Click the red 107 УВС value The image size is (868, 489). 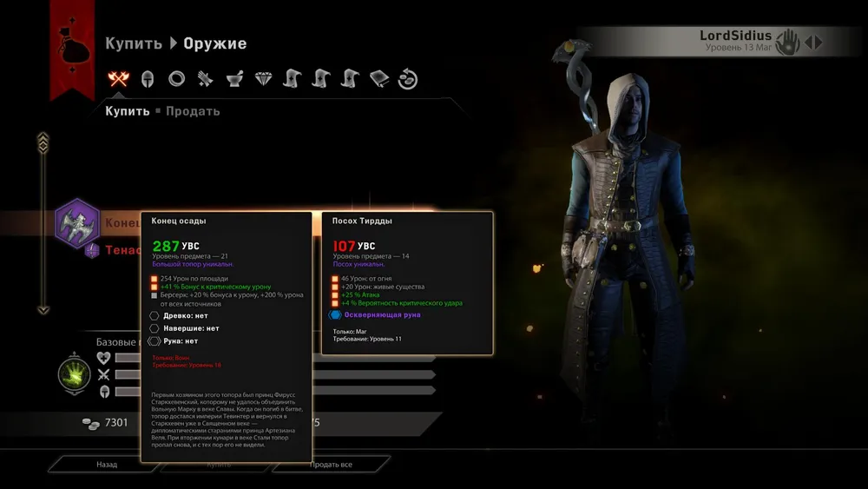(354, 246)
